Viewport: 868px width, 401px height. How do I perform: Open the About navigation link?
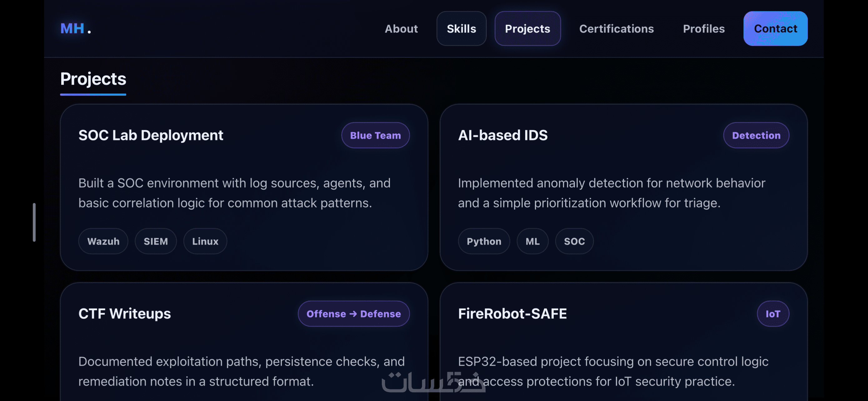(x=401, y=29)
